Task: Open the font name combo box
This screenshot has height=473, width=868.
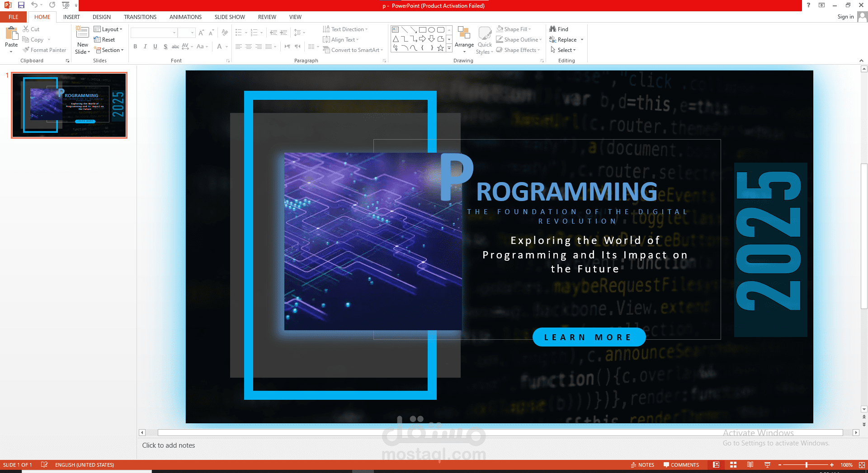Action: [154, 33]
